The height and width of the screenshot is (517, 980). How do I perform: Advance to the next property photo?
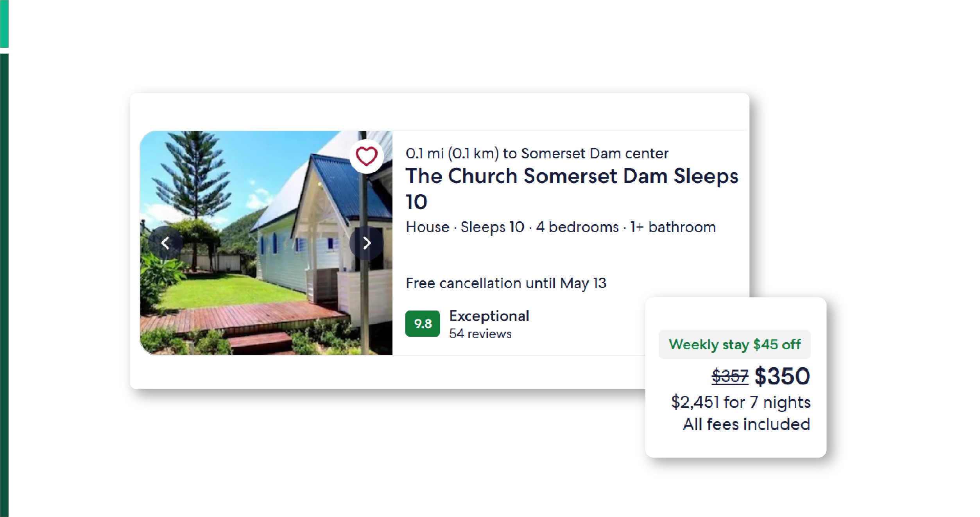tap(366, 243)
